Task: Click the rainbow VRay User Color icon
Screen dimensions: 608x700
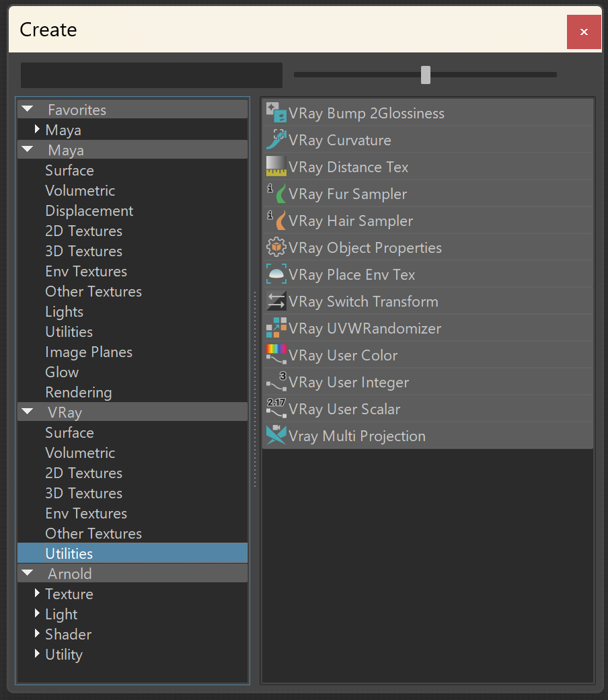Action: tap(276, 354)
